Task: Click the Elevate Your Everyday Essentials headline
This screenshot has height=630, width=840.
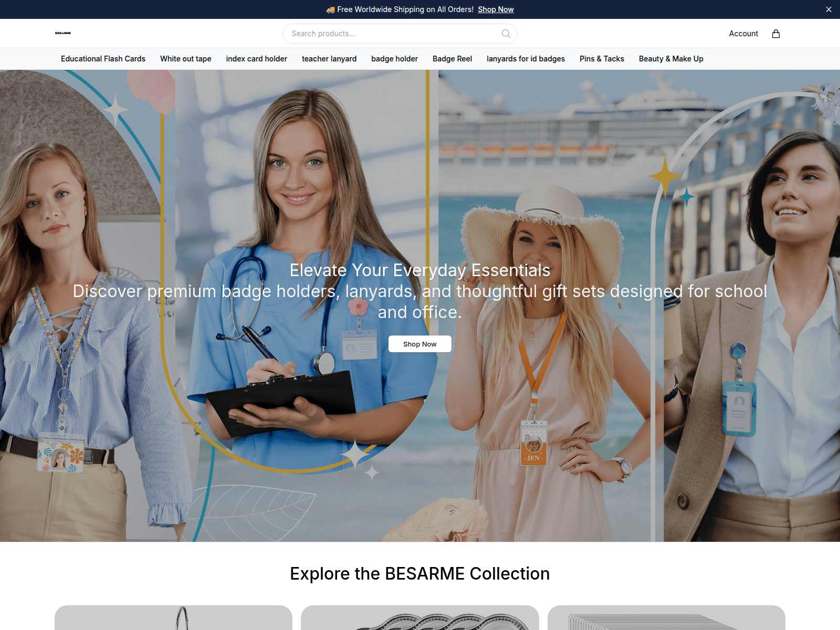Action: point(420,270)
